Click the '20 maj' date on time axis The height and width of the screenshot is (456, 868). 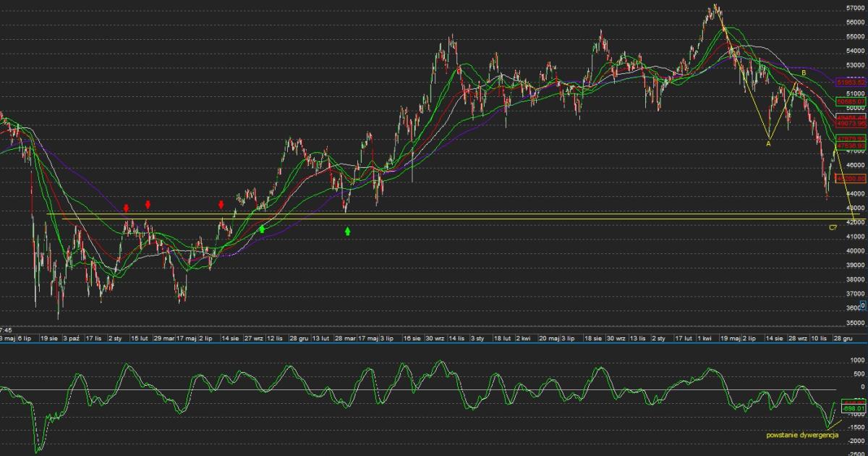coord(548,338)
